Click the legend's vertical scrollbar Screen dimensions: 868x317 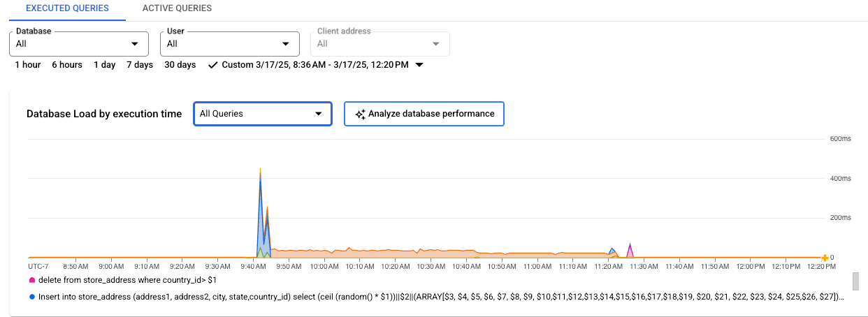[x=855, y=281]
